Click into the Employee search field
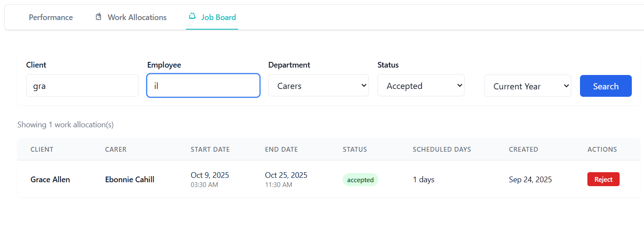Screen dimensions: 644x245 (203, 85)
